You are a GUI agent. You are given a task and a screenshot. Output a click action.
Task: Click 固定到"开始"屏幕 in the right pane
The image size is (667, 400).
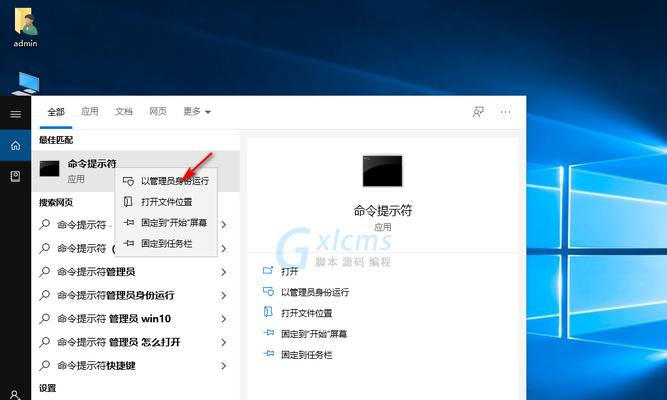314,334
